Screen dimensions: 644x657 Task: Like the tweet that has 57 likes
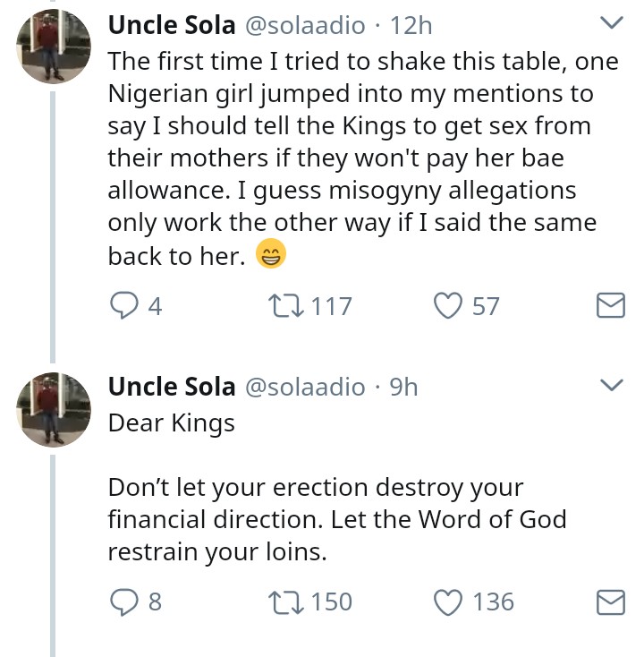point(446,307)
